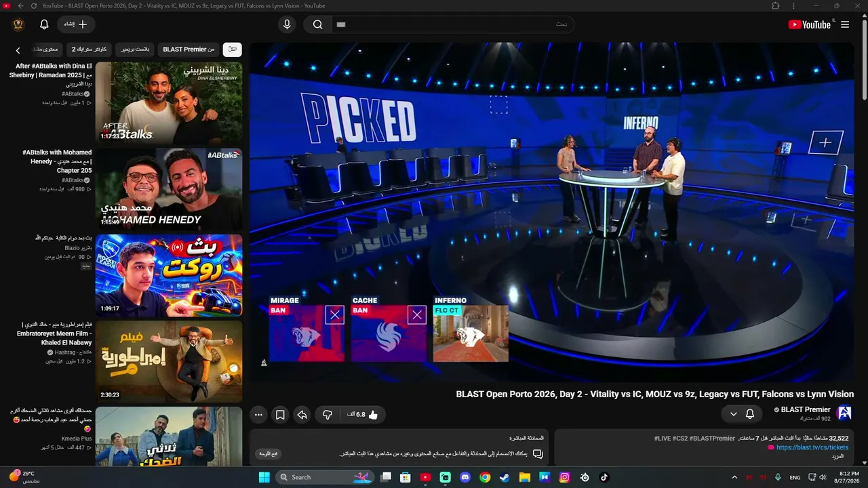
Task: Share the video with arrow icon
Action: pos(302,415)
